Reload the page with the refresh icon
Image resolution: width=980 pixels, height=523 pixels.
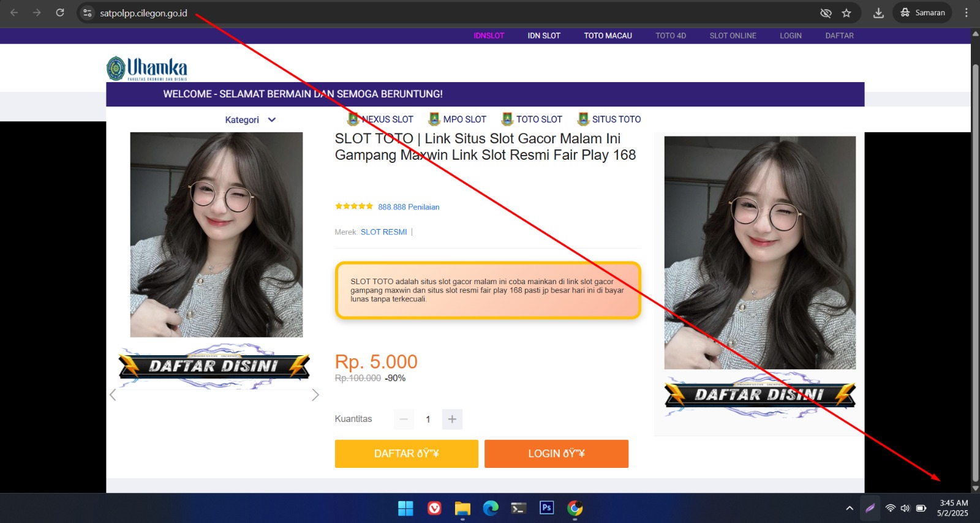[60, 13]
